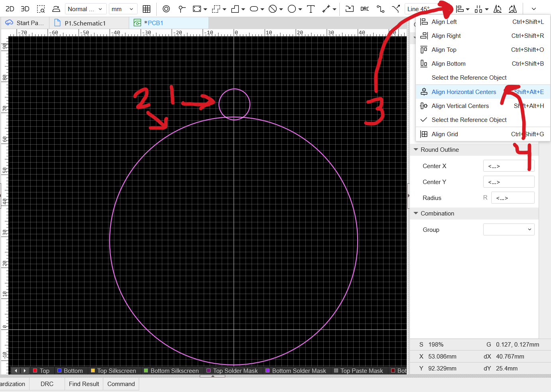
Task: Click the grid display icon in toolbar
Action: click(x=146, y=9)
